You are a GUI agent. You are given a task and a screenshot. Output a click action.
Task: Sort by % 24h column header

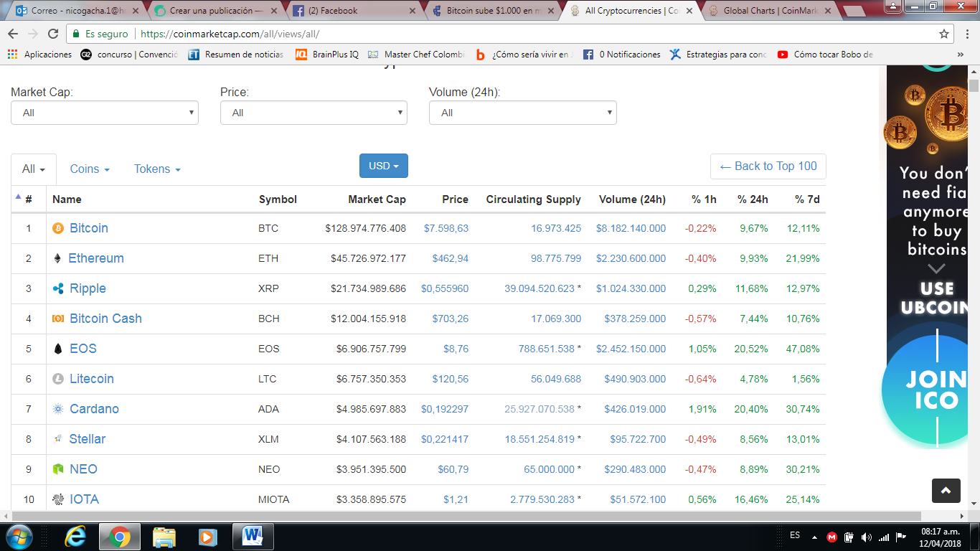753,199
